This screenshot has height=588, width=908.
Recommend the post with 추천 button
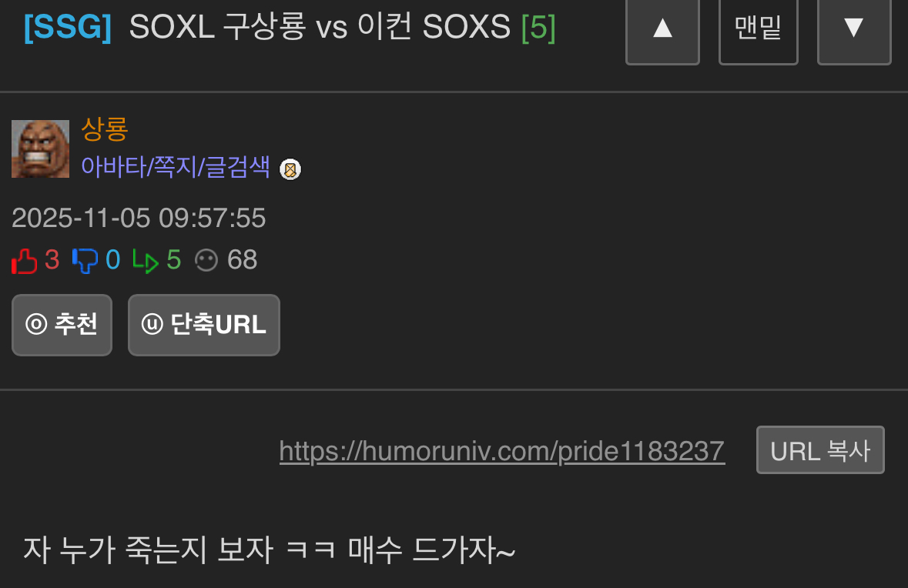click(62, 325)
